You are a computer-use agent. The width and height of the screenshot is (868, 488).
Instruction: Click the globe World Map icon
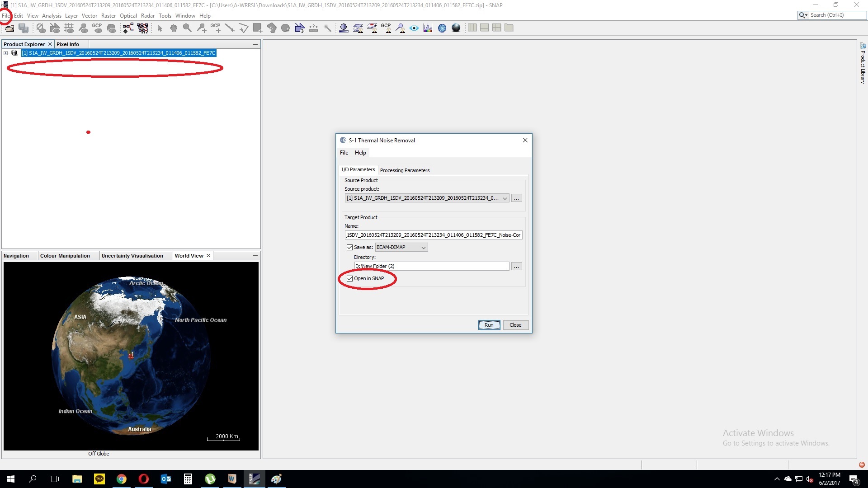click(442, 28)
